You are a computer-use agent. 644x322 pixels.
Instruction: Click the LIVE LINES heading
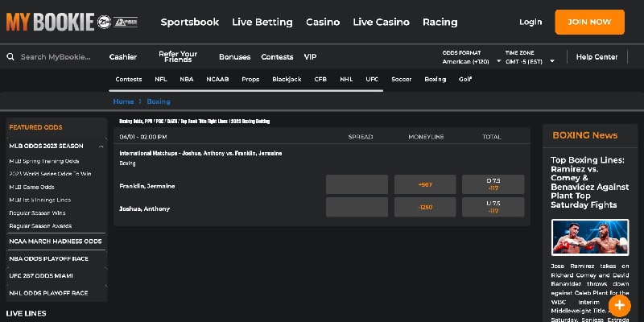point(26,313)
